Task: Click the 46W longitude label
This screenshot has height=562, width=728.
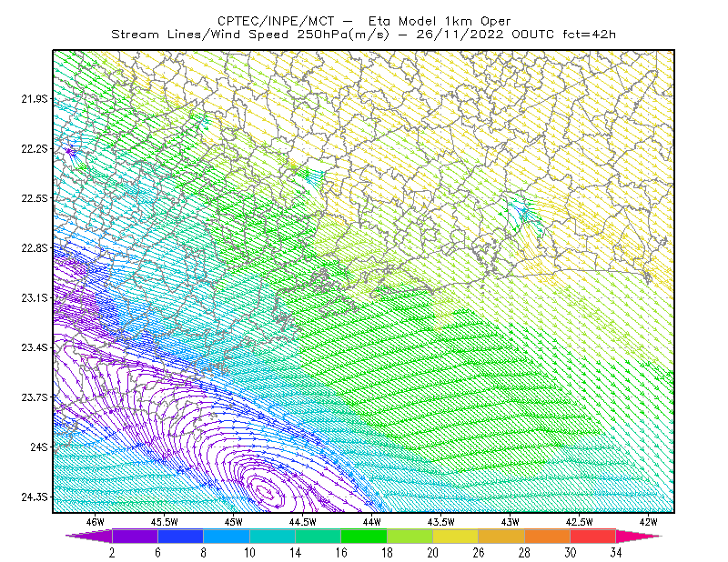Action: click(96, 522)
